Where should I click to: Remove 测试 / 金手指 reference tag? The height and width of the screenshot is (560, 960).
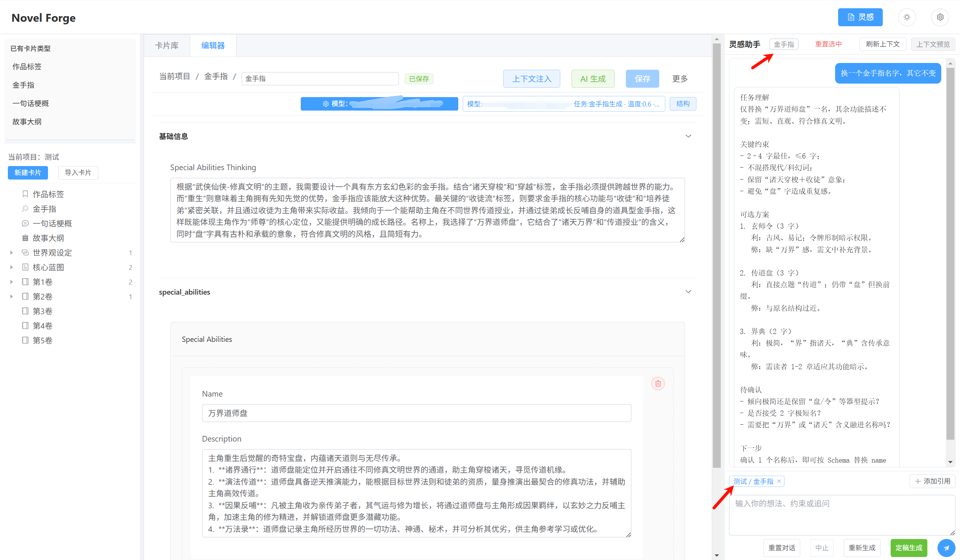click(779, 481)
